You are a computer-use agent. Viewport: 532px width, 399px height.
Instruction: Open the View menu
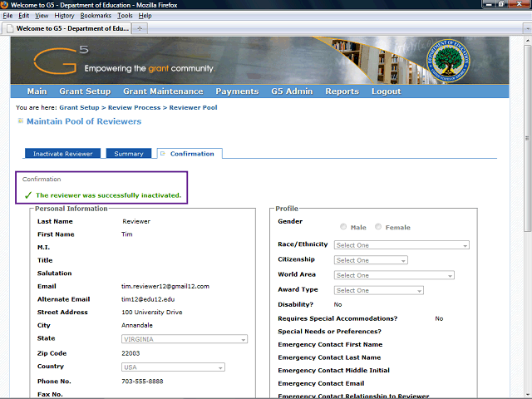pyautogui.click(x=42, y=16)
